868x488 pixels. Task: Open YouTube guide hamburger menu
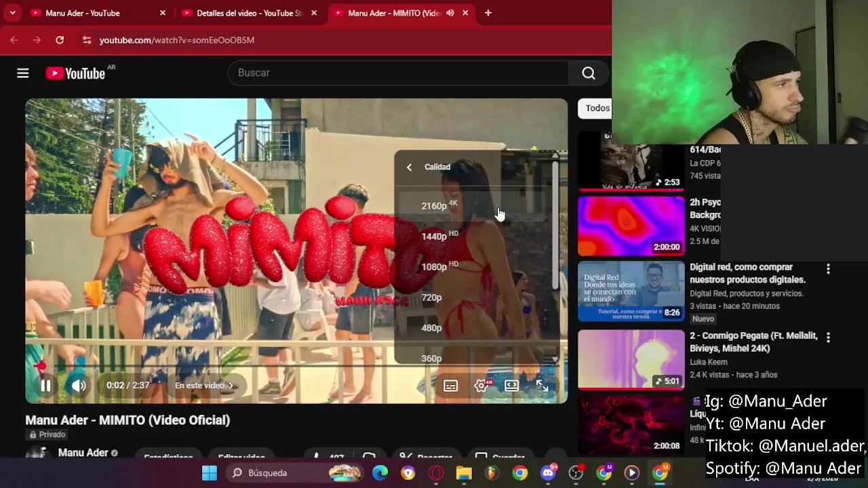pyautogui.click(x=23, y=73)
